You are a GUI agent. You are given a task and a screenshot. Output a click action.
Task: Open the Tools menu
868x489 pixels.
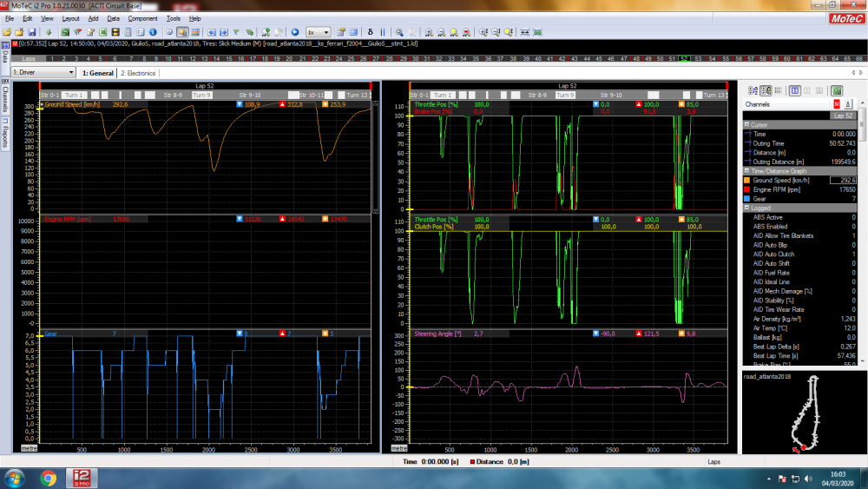pos(174,18)
